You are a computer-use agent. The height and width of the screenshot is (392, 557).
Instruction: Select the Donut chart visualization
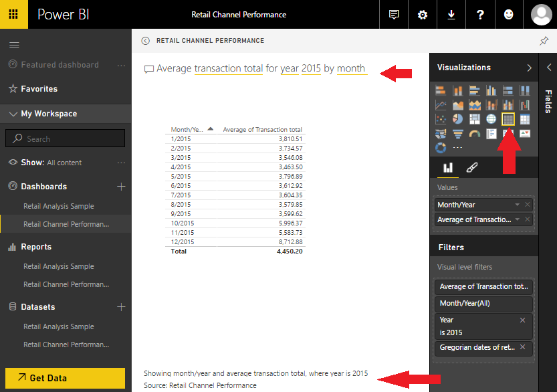pos(439,147)
